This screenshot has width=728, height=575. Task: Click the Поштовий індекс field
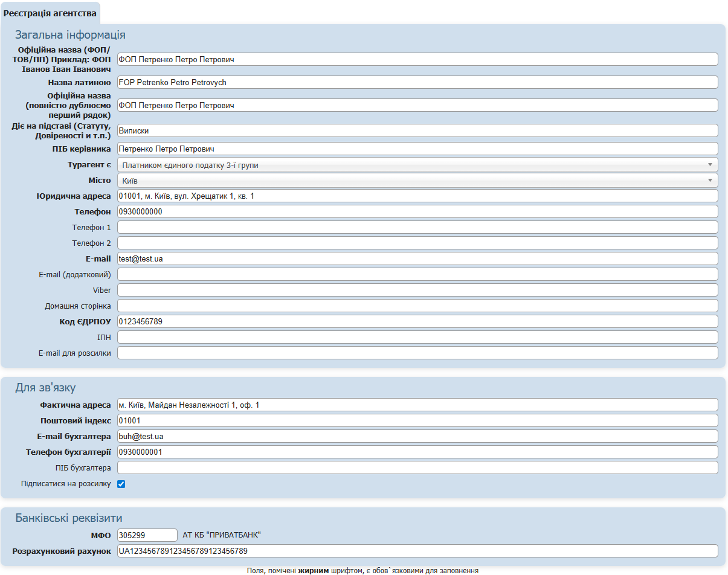[x=417, y=420]
